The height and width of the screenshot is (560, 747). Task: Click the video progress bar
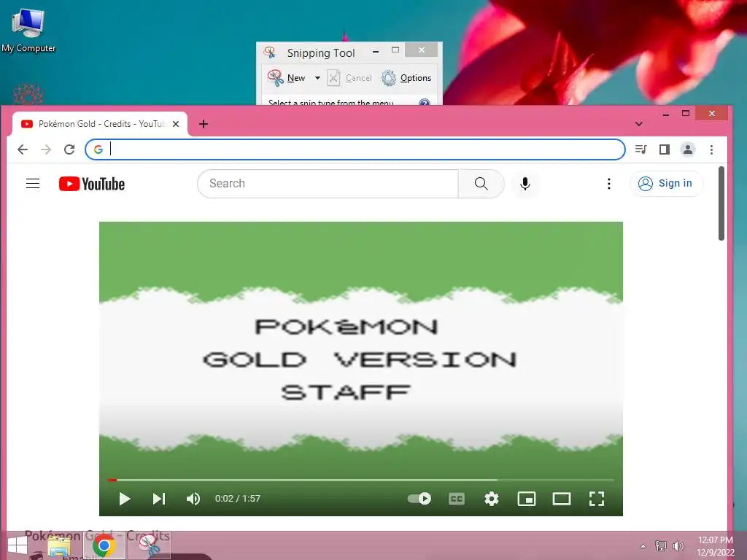(360, 480)
